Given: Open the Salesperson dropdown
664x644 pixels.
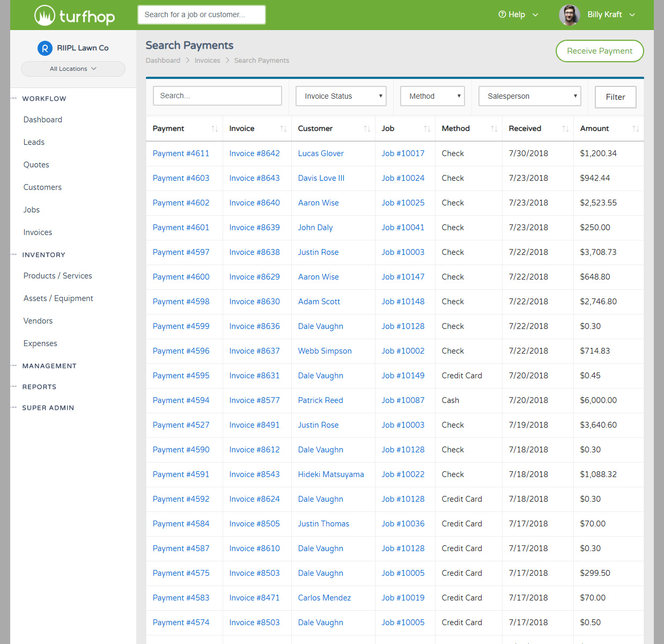Looking at the screenshot, I should (529, 96).
